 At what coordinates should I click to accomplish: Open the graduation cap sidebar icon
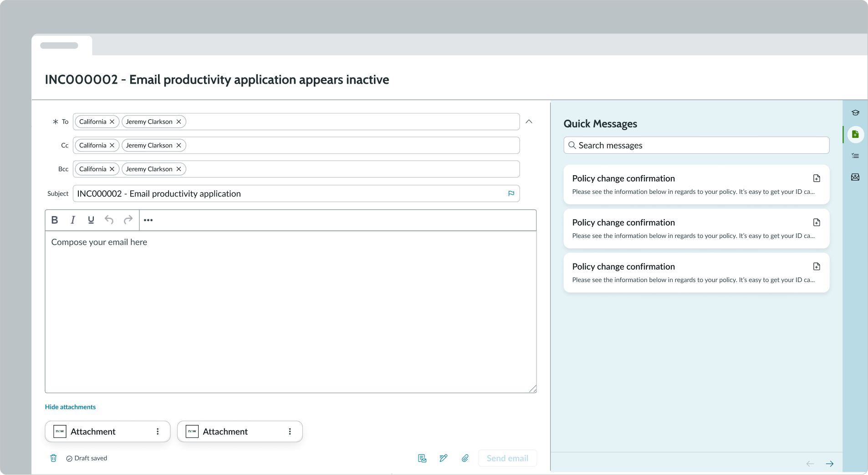(x=855, y=113)
